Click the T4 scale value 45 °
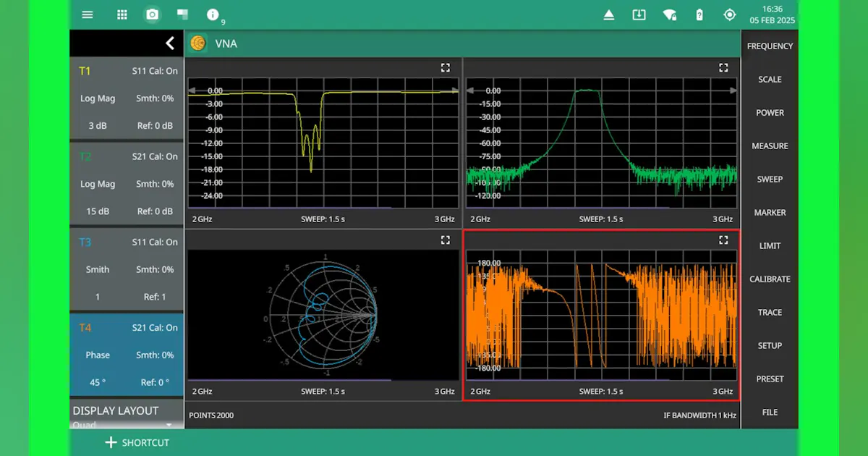The height and width of the screenshot is (456, 868). (x=98, y=382)
